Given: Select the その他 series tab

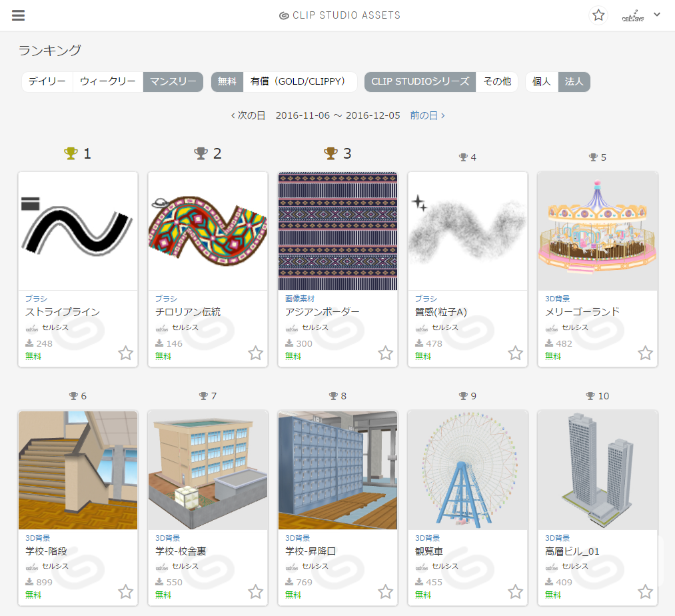Looking at the screenshot, I should click(497, 82).
